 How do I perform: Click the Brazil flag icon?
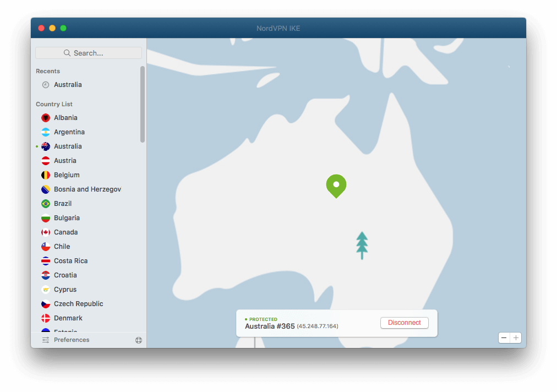click(x=46, y=204)
